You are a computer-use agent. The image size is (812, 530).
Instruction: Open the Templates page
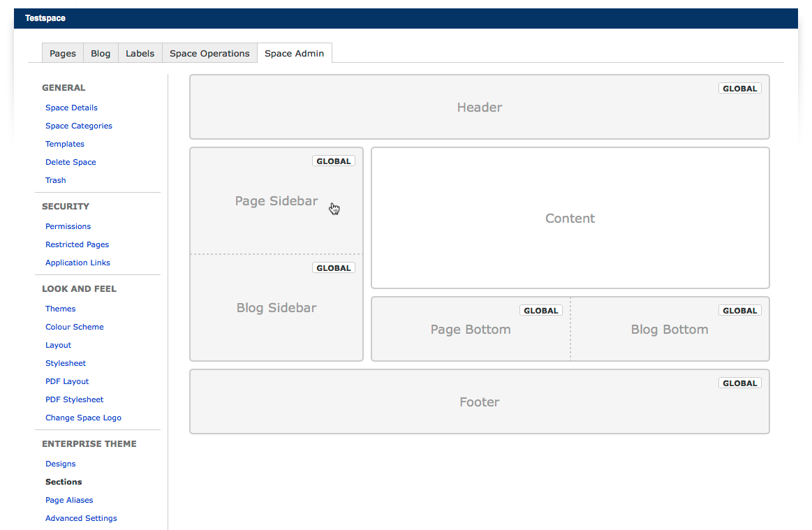click(x=64, y=144)
